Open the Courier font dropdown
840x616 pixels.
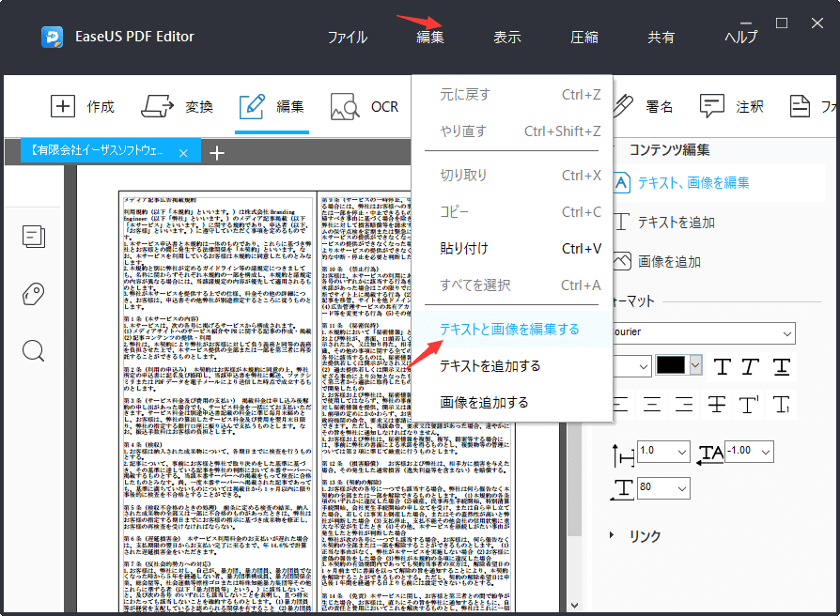(x=705, y=333)
